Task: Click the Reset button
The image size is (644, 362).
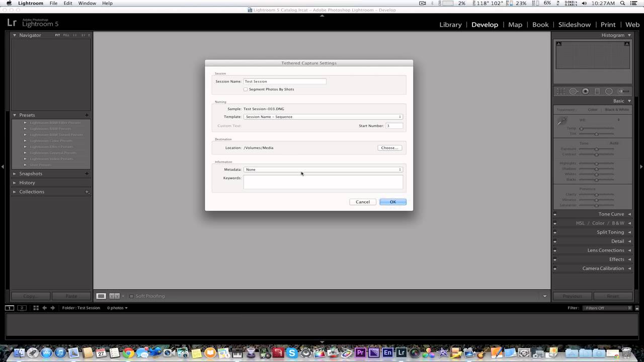Action: (x=612, y=296)
